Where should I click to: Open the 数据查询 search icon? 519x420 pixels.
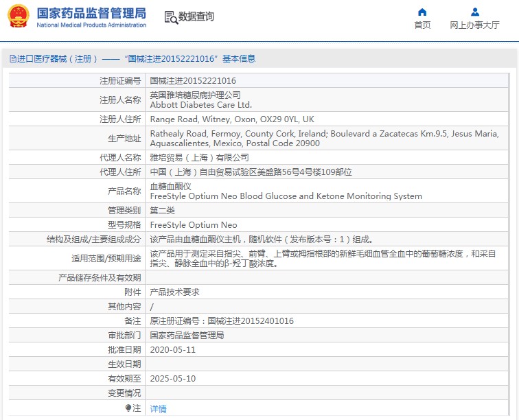tap(171, 17)
